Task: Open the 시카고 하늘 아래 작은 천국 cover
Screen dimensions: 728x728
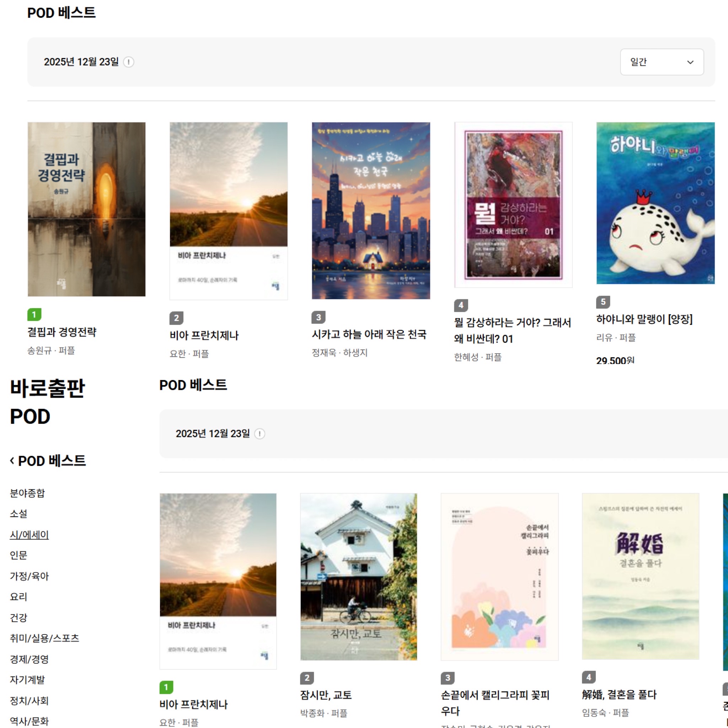Action: (371, 210)
